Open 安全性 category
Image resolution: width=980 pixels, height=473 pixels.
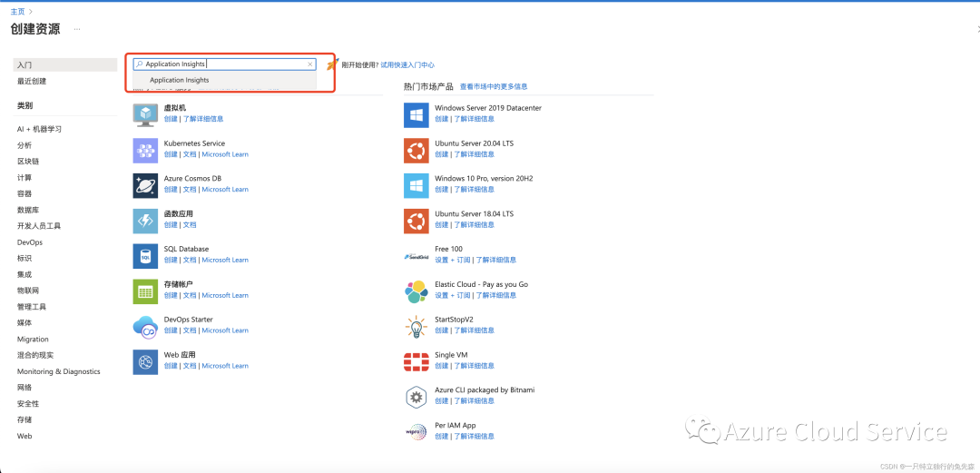(x=28, y=404)
